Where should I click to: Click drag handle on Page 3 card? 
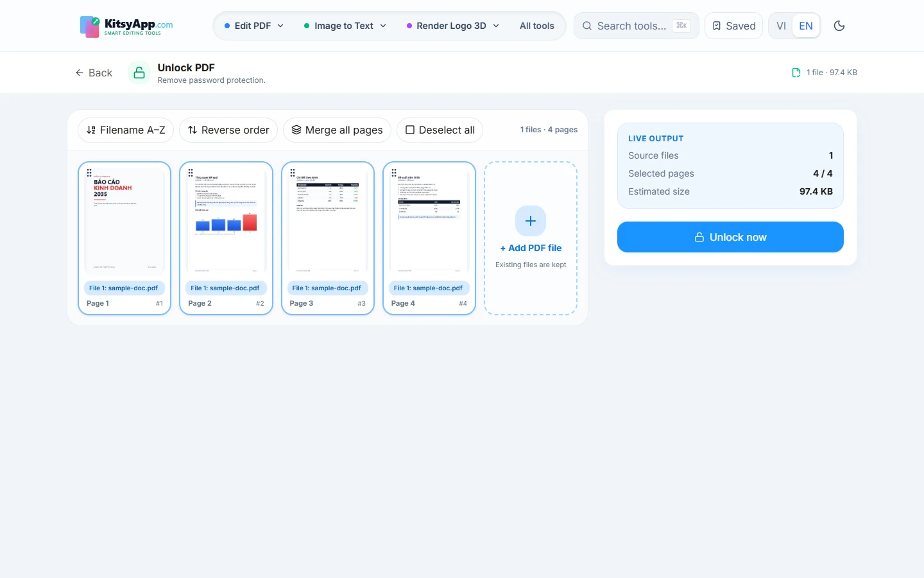tap(293, 173)
